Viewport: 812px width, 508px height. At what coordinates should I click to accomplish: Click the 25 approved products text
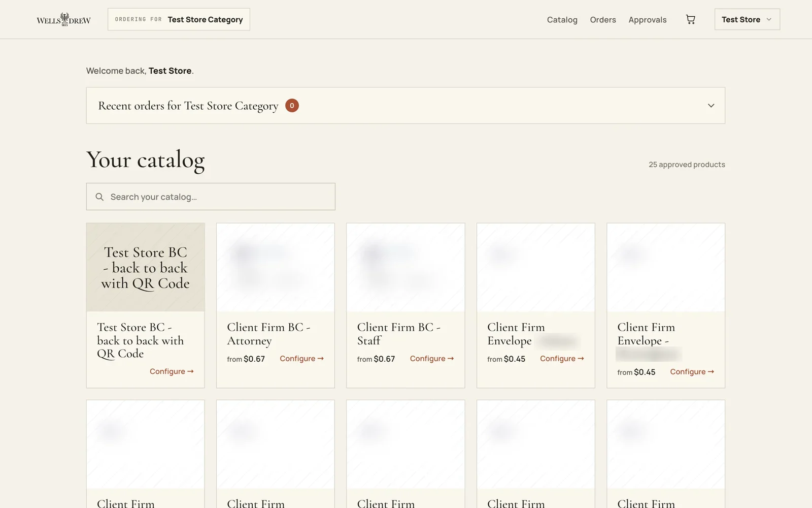(x=687, y=165)
